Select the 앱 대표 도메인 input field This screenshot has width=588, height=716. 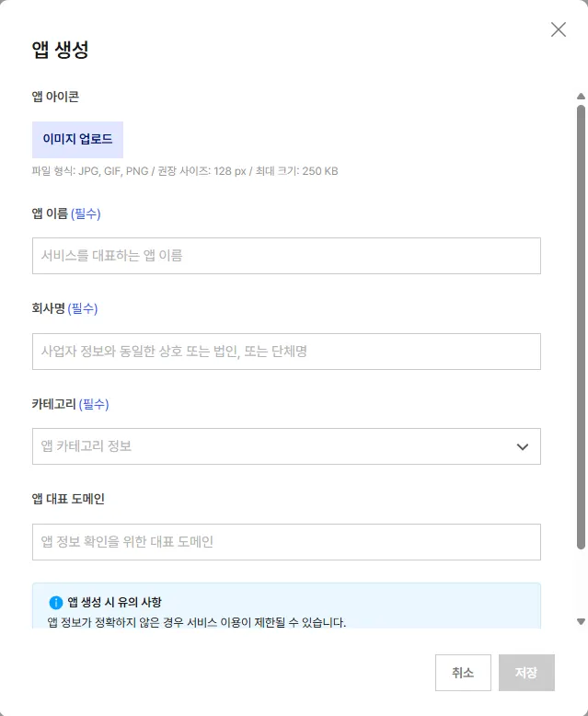pyautogui.click(x=286, y=542)
